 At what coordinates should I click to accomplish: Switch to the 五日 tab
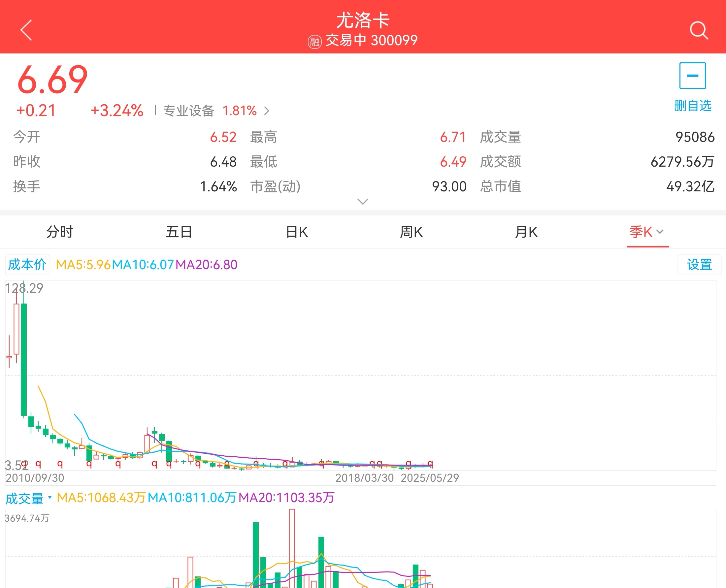click(x=179, y=232)
